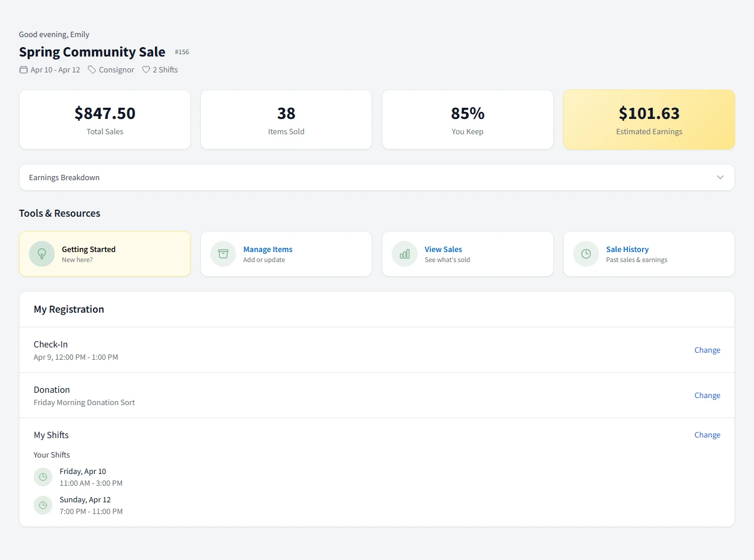Click the chevron on the Earnings Breakdown bar
The image size is (754, 560).
pos(720,177)
